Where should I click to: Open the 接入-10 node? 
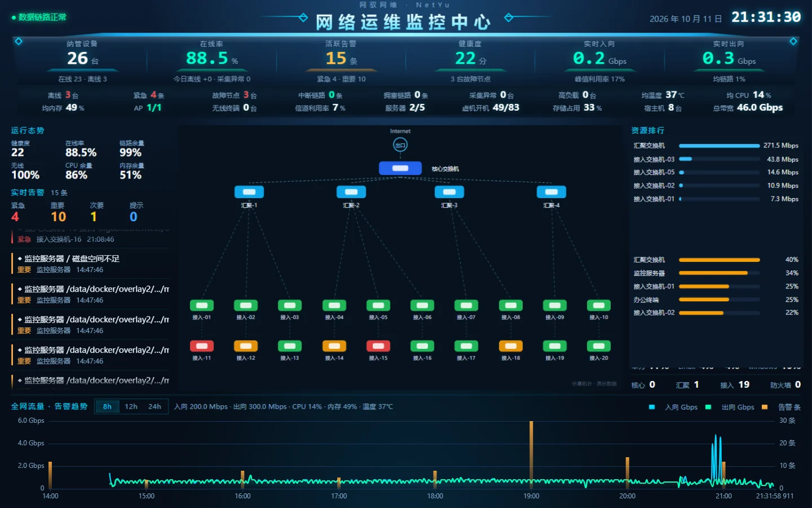pyautogui.click(x=599, y=305)
